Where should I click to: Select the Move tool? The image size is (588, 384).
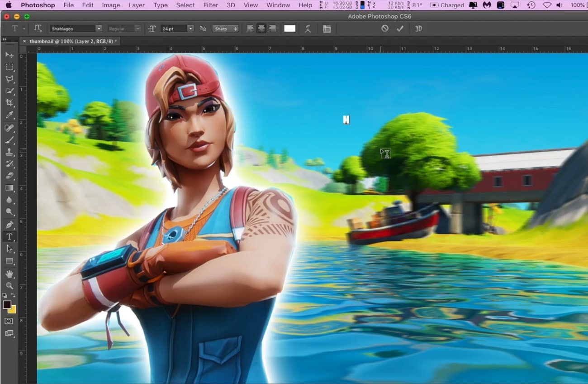click(x=9, y=55)
